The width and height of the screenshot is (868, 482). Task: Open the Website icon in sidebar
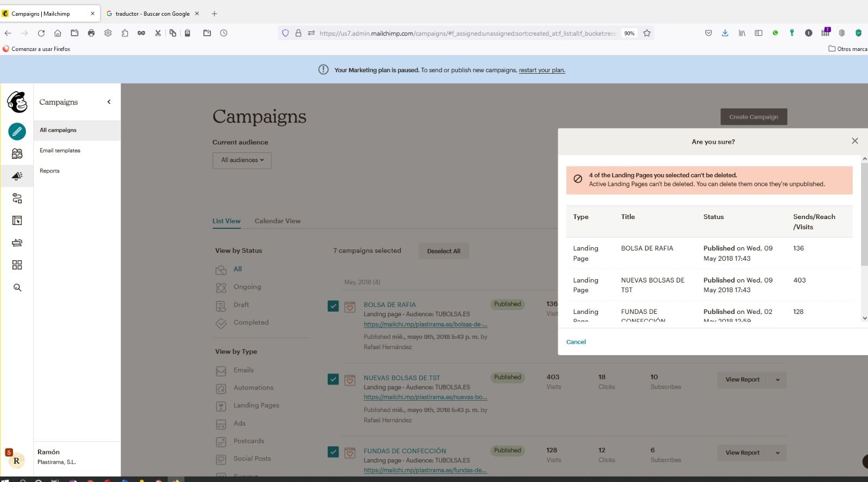pyautogui.click(x=17, y=221)
